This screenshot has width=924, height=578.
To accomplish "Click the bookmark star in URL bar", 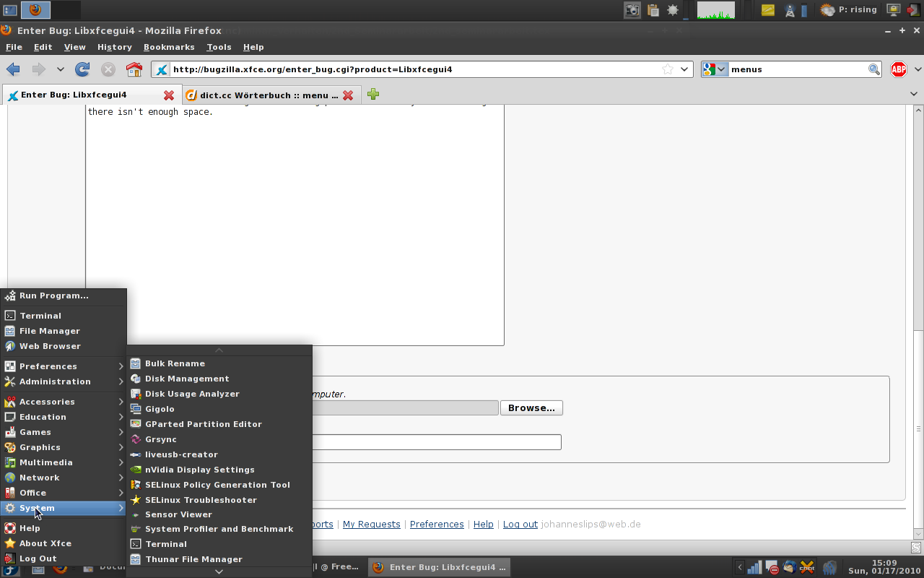I will pyautogui.click(x=668, y=69).
